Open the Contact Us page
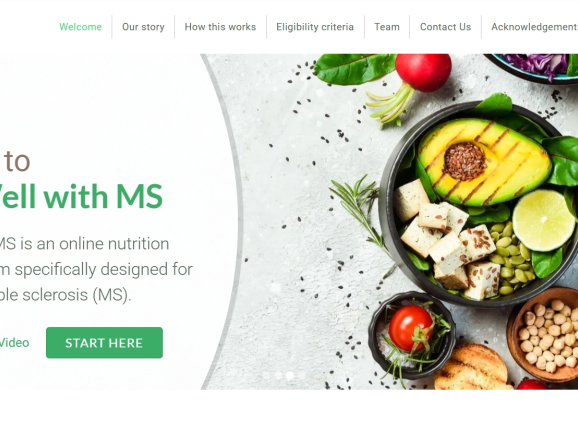Screen dimensions: 578x433 (445, 27)
